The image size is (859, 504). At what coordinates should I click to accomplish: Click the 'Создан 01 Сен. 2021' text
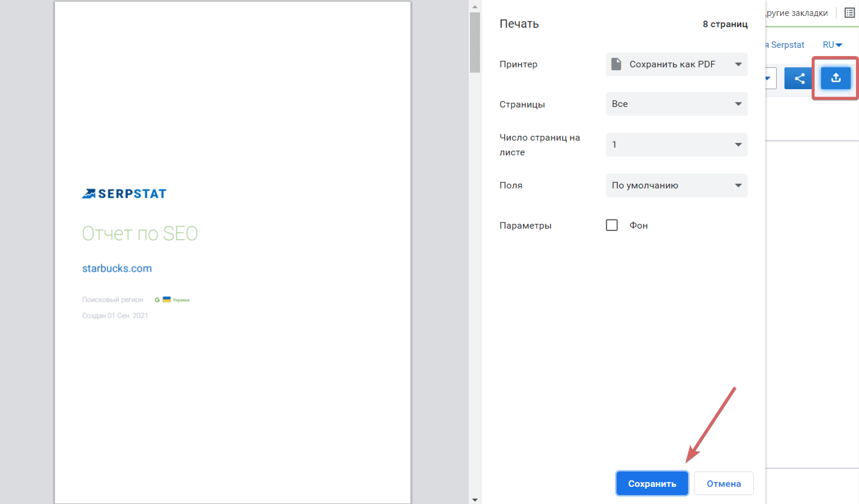coord(115,316)
